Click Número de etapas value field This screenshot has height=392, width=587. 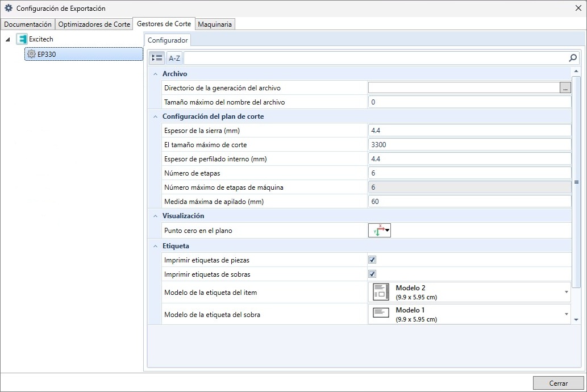469,173
